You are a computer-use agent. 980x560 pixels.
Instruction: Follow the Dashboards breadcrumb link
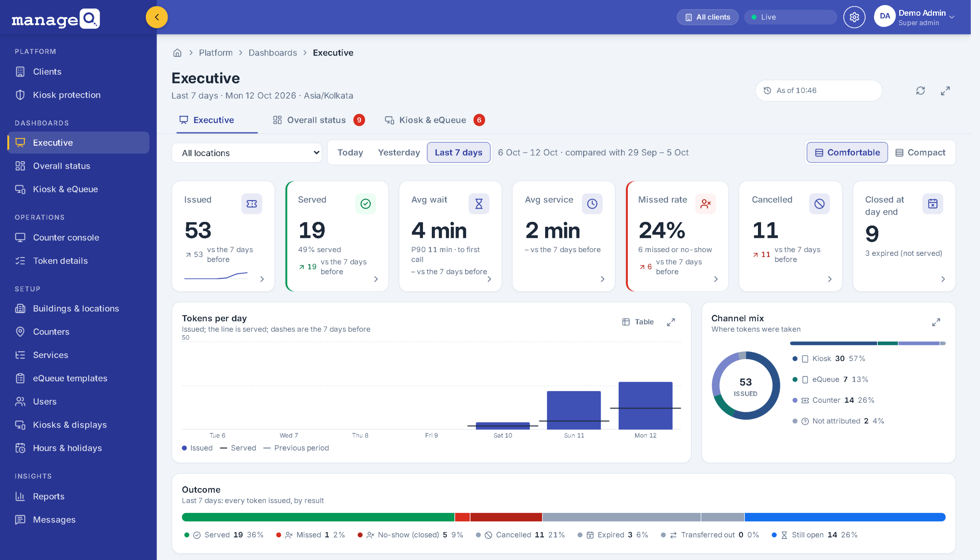click(273, 53)
